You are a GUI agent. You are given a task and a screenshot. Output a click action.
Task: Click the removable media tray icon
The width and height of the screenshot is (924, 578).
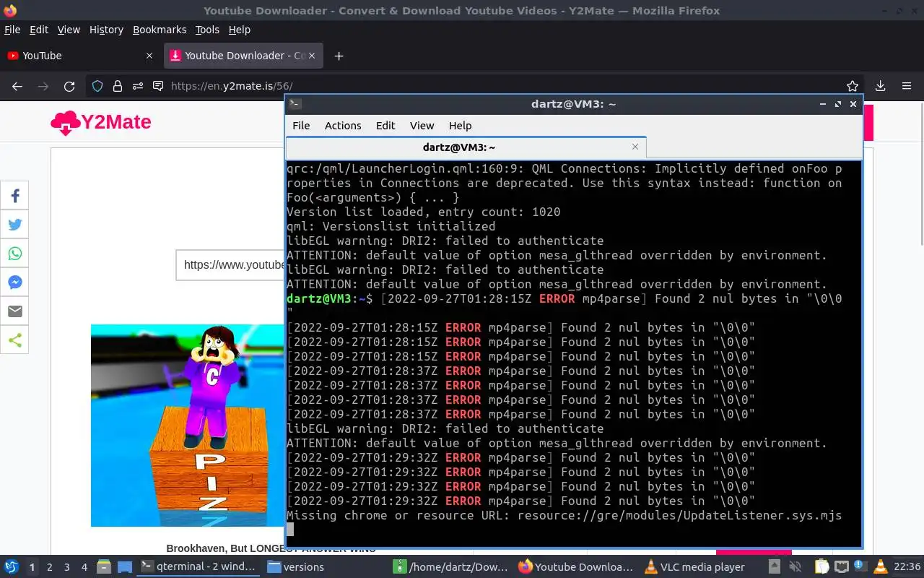774,567
